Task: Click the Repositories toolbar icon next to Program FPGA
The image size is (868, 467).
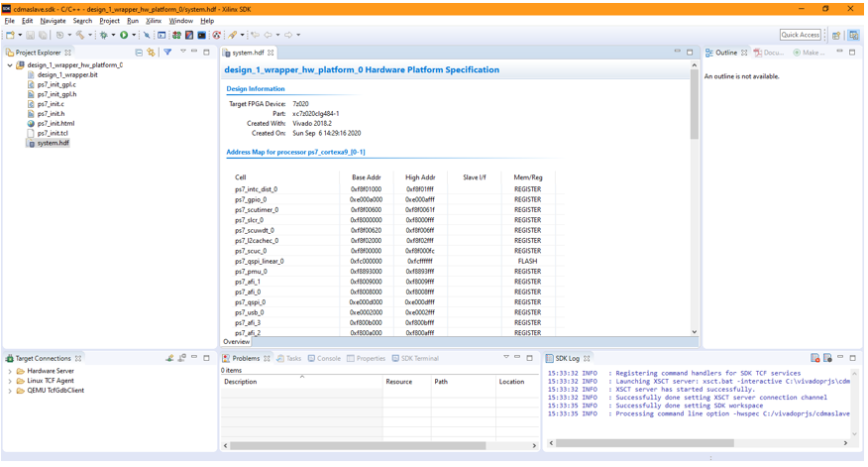Action: (189, 35)
